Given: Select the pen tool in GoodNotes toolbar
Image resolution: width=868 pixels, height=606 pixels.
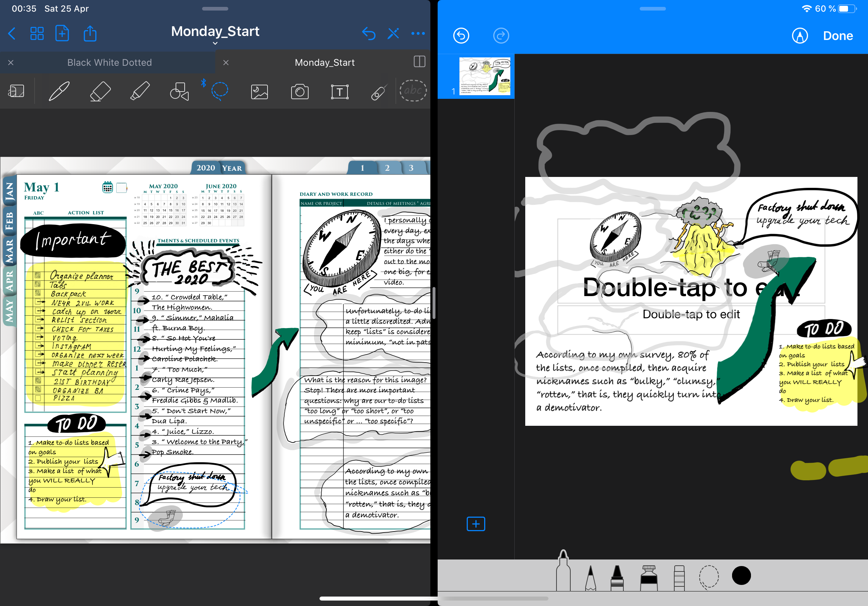Looking at the screenshot, I should (59, 91).
